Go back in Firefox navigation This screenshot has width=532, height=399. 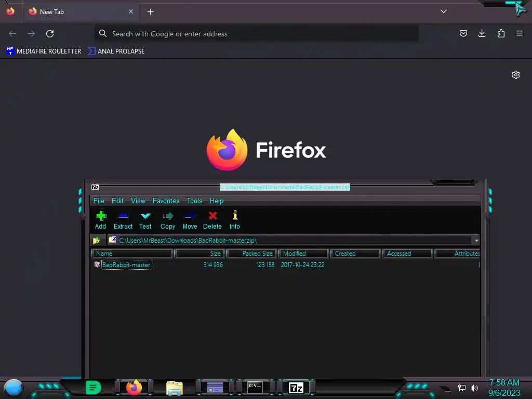tap(12, 34)
